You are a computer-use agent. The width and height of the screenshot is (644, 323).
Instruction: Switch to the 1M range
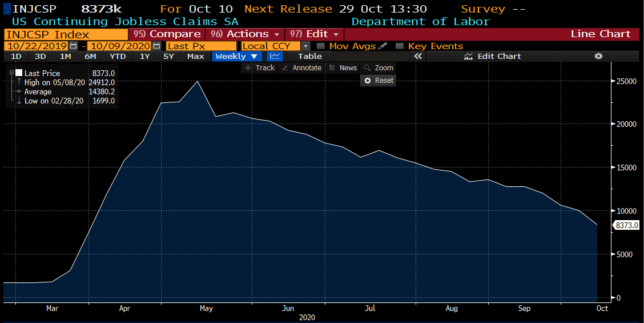point(65,57)
